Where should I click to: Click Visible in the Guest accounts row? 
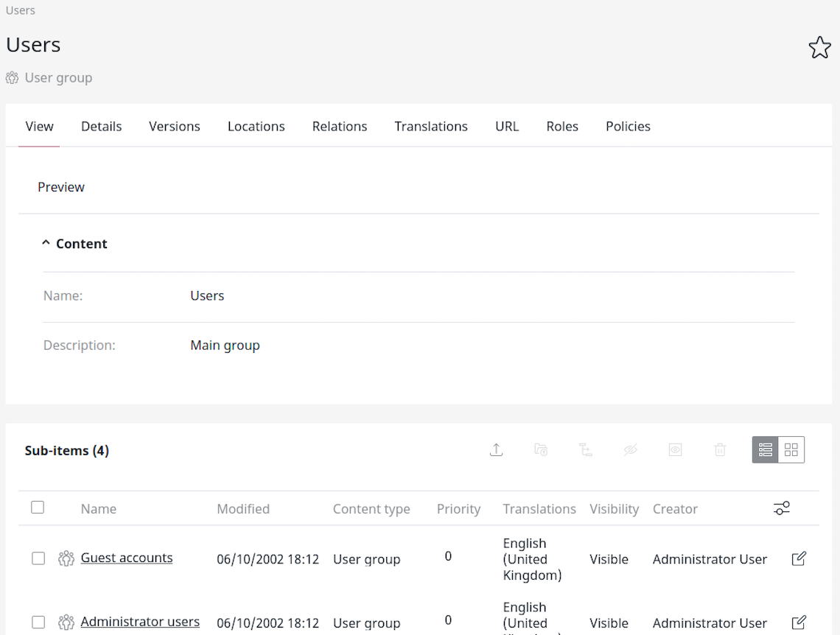point(609,559)
